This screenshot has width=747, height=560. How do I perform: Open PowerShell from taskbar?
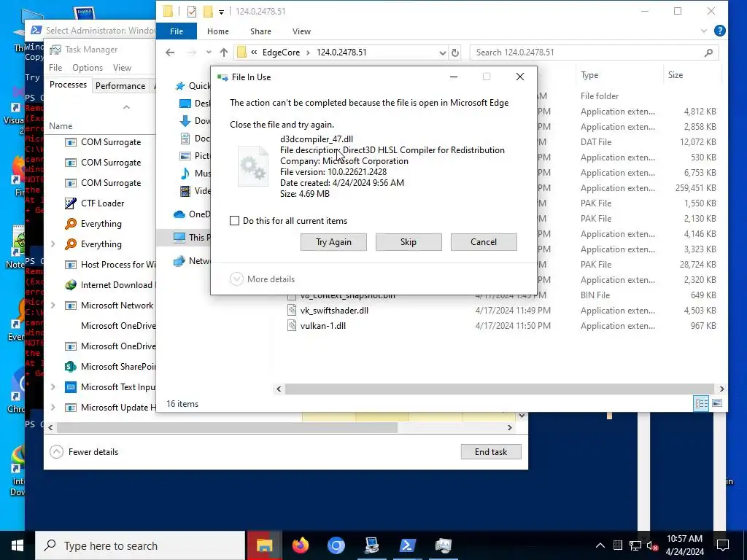tap(407, 545)
